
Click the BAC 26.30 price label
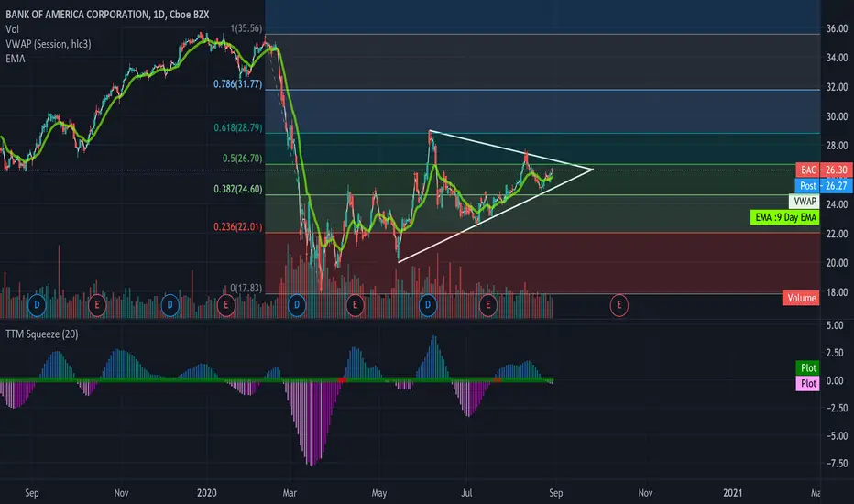point(824,170)
